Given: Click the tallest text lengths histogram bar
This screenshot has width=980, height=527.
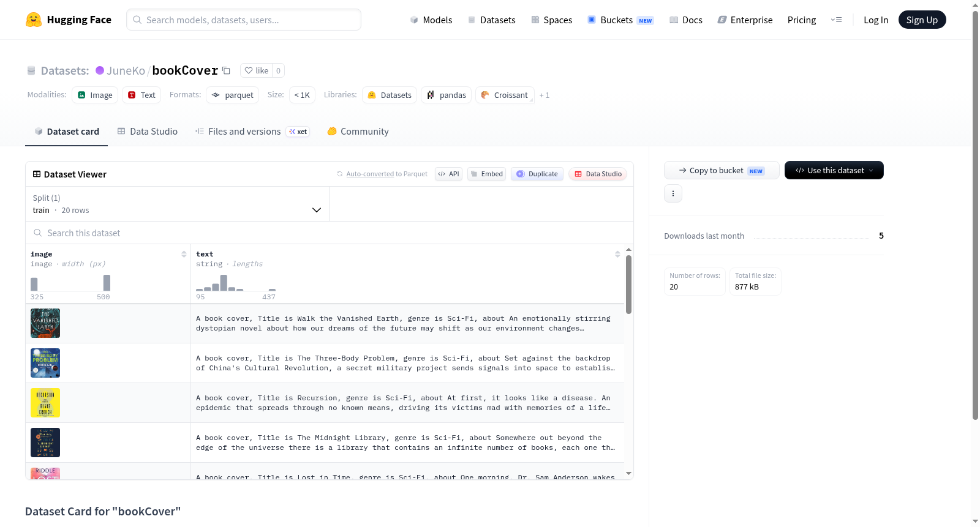Looking at the screenshot, I should (224, 283).
